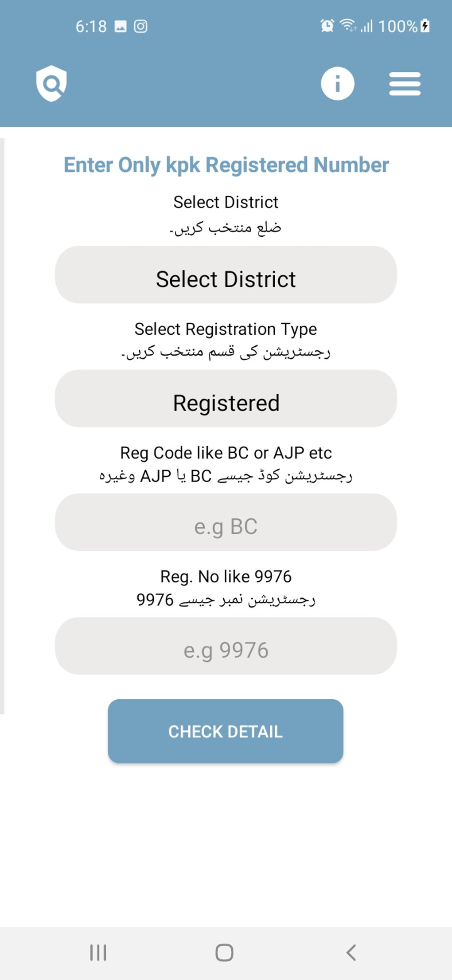Viewport: 452px width, 980px height.
Task: Tap the Enter Only kpk Registered Number heading
Action: click(226, 165)
